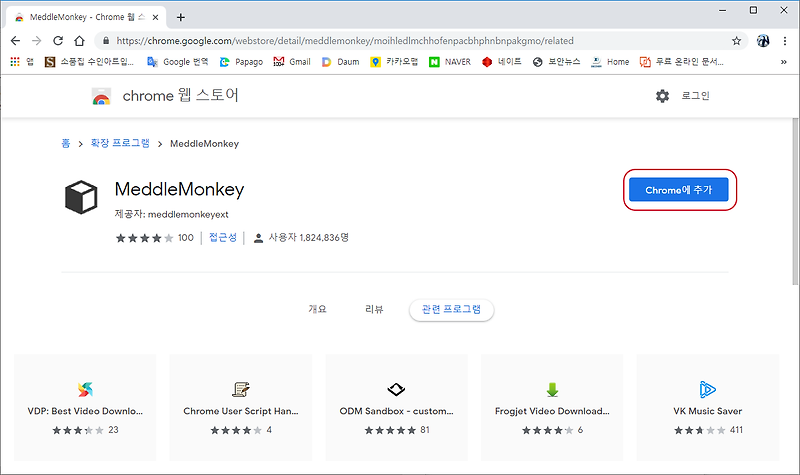Click the Chrome에 추가 button
The width and height of the screenshot is (800, 475).
[x=679, y=190]
